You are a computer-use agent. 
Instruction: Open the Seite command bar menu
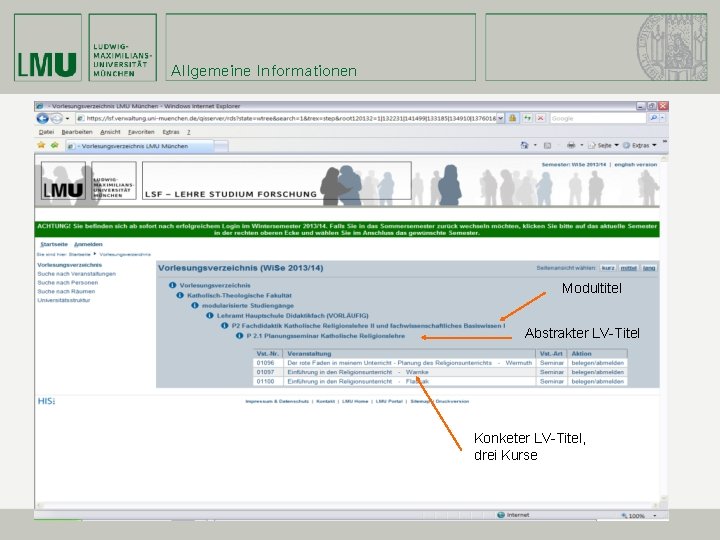[603, 145]
